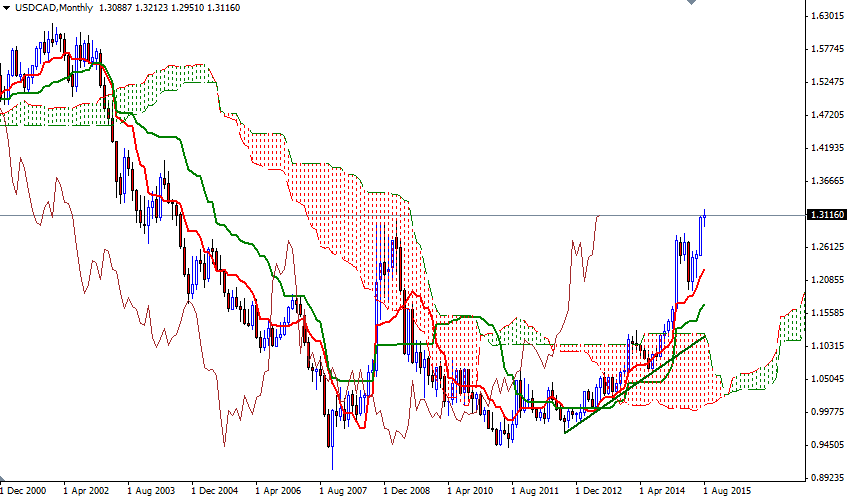Image resolution: width=847 pixels, height=498 pixels.
Task: Click the 0.94505 price scale label
Action: [x=827, y=445]
